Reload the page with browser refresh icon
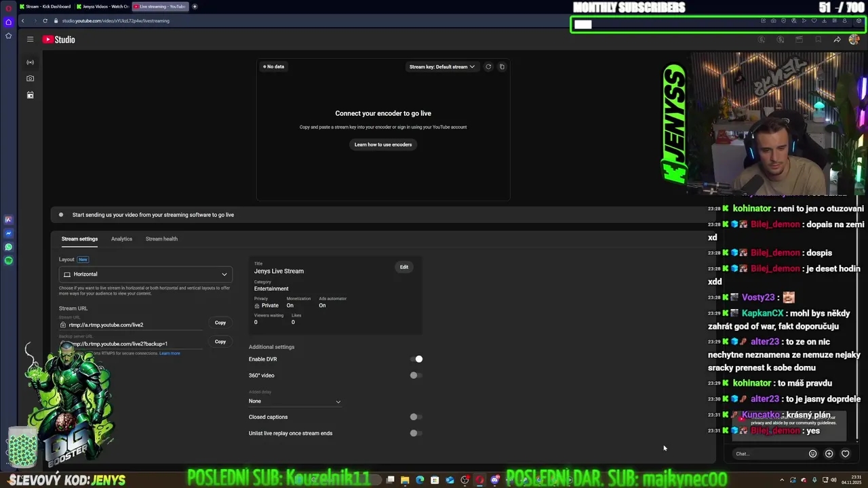Viewport: 868px width, 488px height. coord(45,21)
